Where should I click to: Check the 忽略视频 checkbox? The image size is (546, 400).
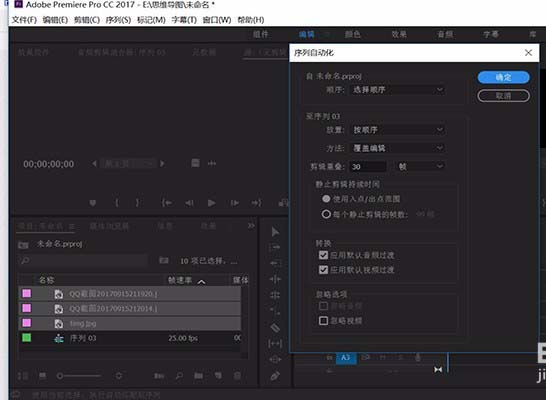(x=323, y=320)
